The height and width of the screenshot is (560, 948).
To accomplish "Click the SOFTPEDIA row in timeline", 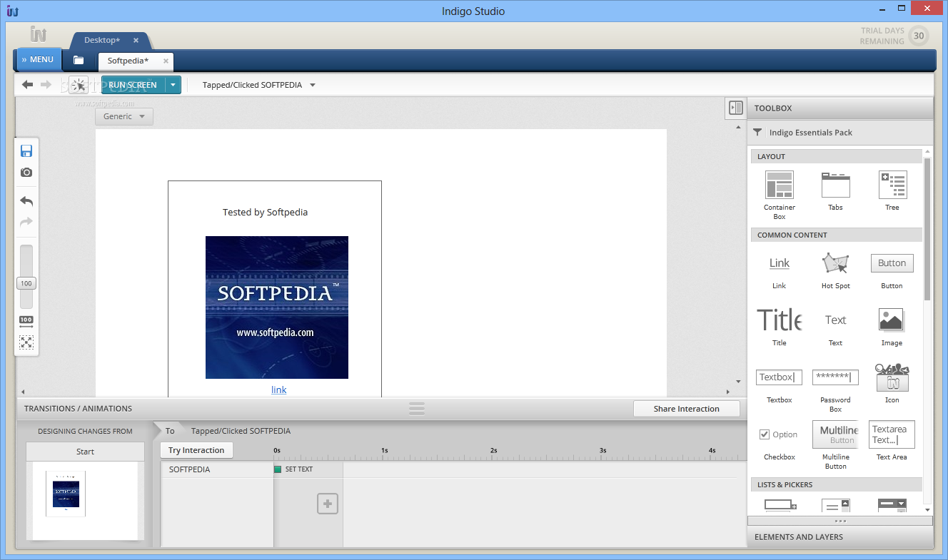I will pos(217,469).
